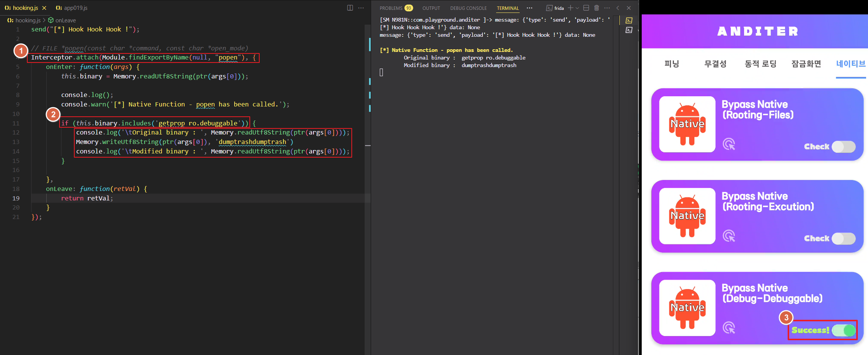The height and width of the screenshot is (355, 868).
Task: Tap the Native Android image on Debug-Debuggable card
Action: [687, 308]
